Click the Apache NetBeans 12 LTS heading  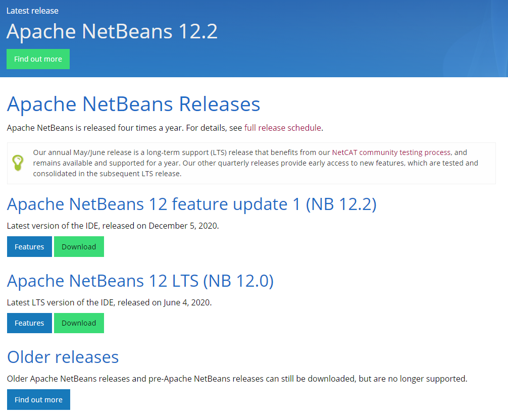[140, 281]
